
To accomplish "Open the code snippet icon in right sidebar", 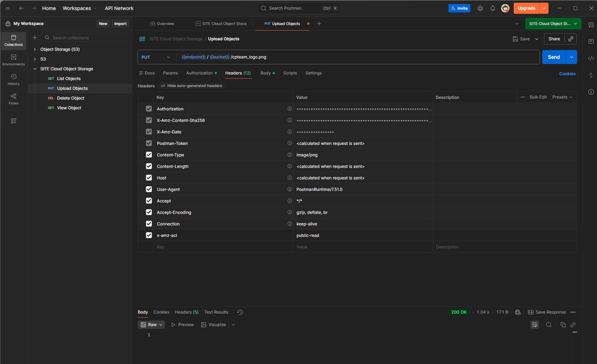I will click(x=591, y=58).
